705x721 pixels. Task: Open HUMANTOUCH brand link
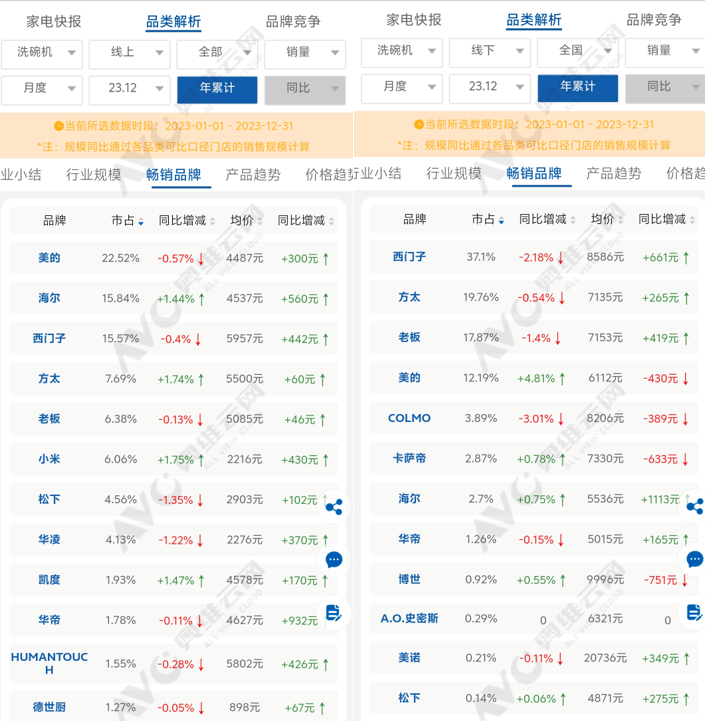click(x=49, y=664)
